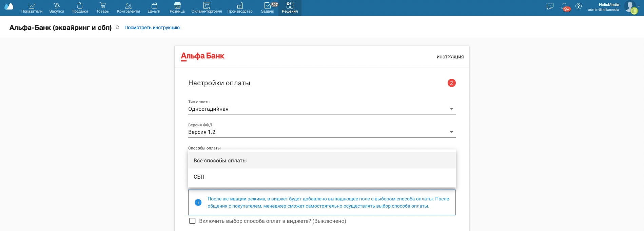Expand the Тип оплаты dropdown

(321, 109)
